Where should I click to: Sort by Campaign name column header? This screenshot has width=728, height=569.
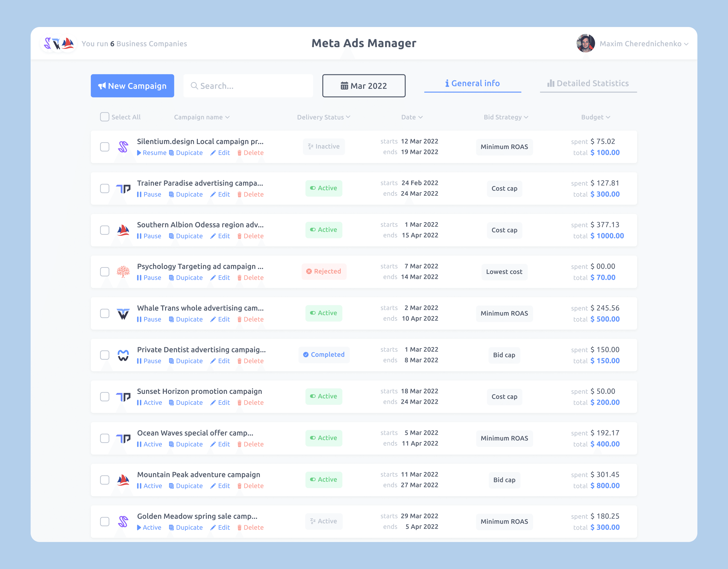click(x=202, y=117)
